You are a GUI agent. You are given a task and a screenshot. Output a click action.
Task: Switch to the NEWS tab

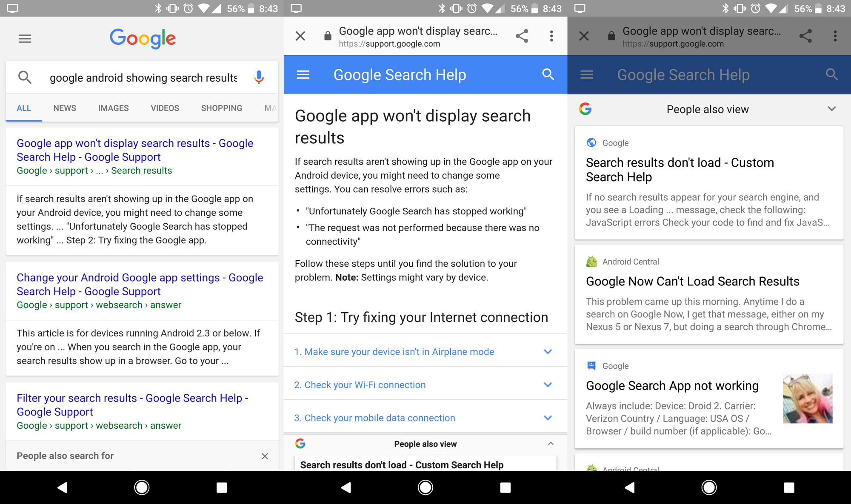click(x=64, y=108)
